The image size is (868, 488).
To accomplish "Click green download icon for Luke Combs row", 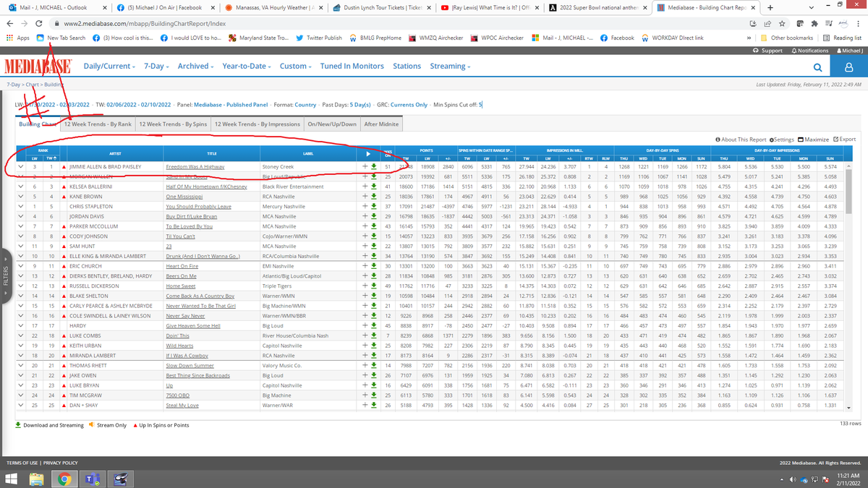I will tap(374, 336).
